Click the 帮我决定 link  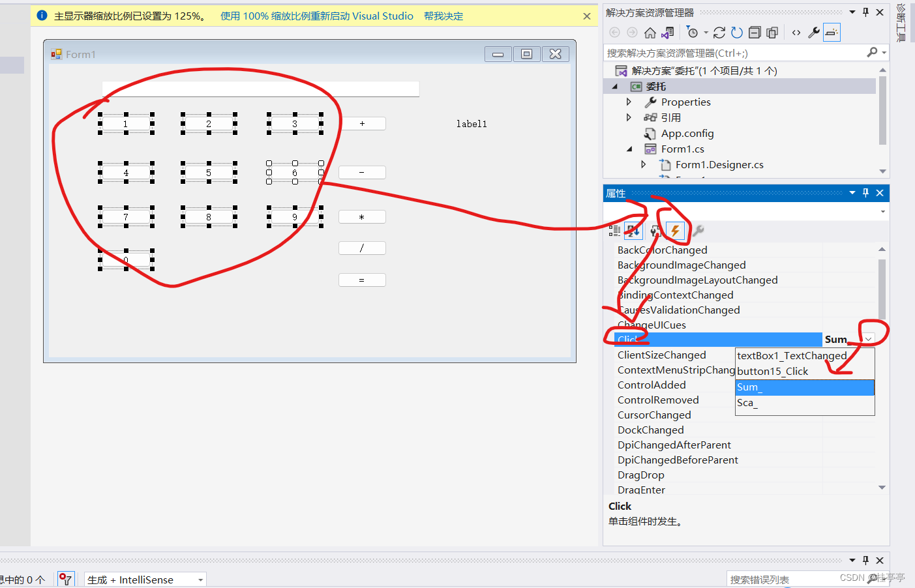click(443, 16)
